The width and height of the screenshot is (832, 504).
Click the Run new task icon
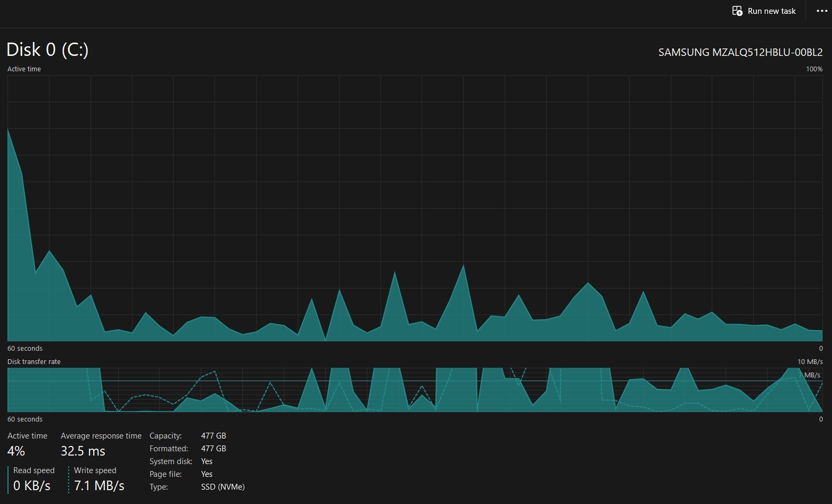point(737,11)
